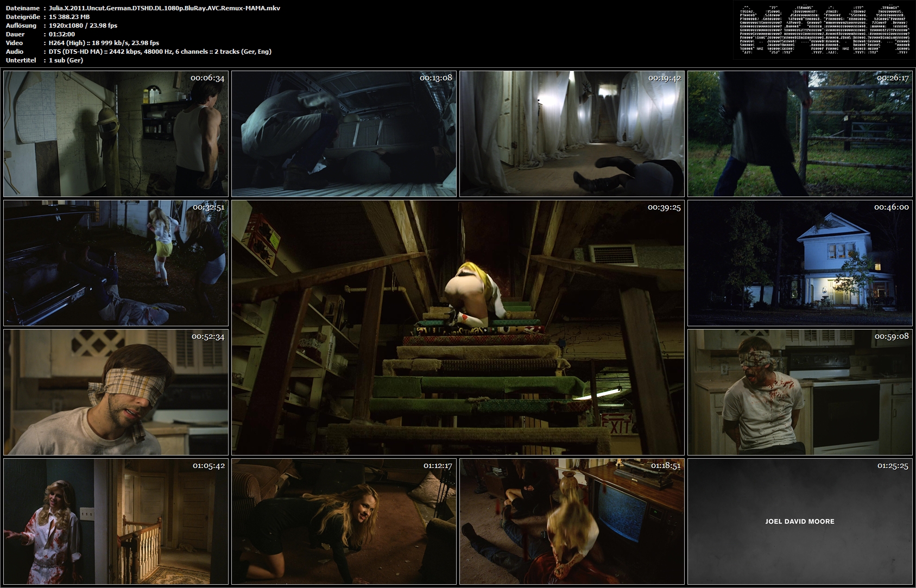The image size is (916, 588).
Task: Select the Untertitel label
Action: (x=21, y=60)
